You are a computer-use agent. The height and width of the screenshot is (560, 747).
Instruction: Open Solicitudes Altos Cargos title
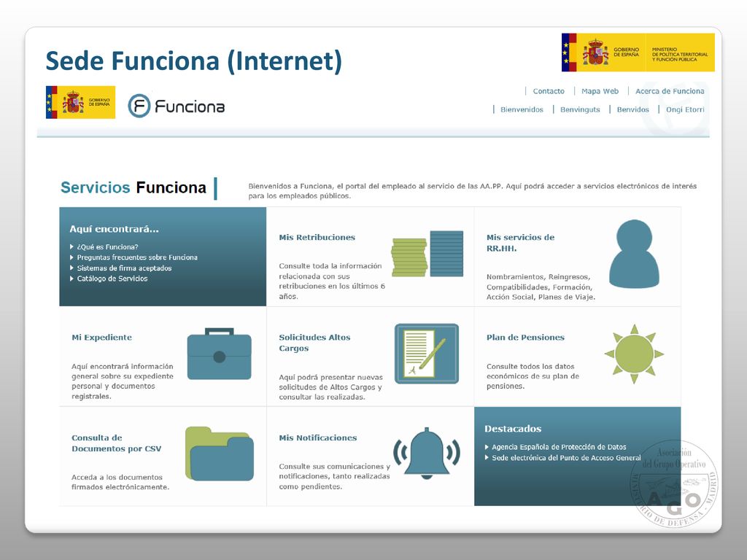click(314, 343)
